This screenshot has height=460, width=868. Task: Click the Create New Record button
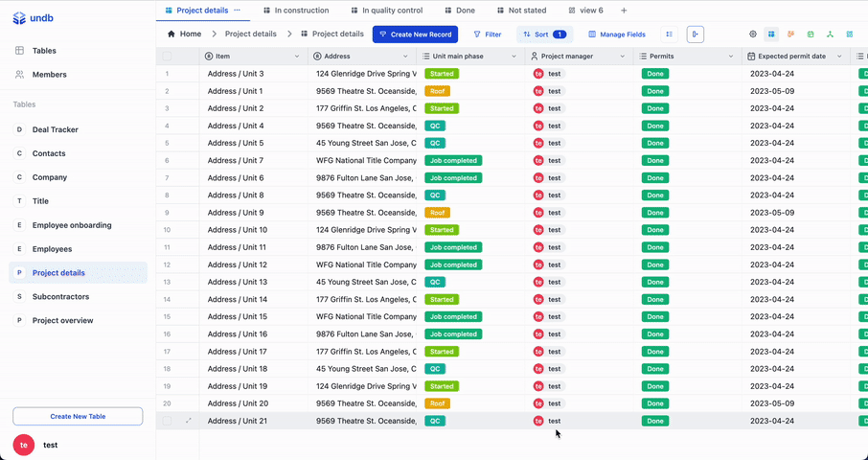pos(415,34)
